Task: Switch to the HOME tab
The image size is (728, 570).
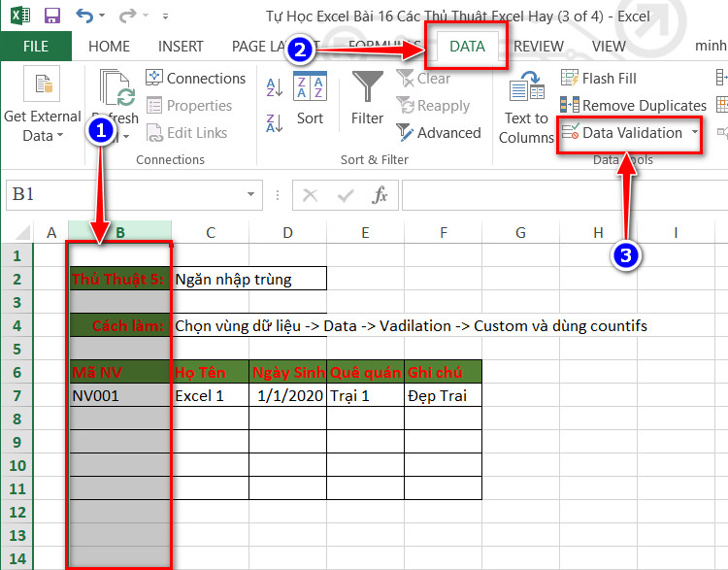Action: [x=109, y=46]
